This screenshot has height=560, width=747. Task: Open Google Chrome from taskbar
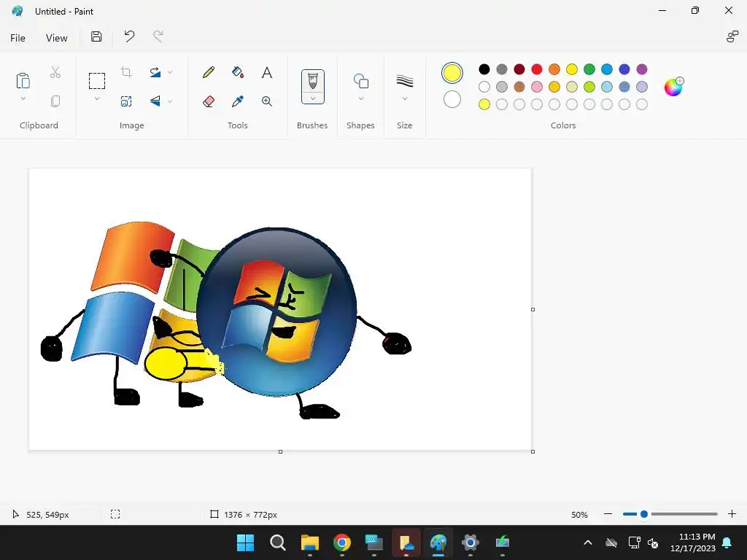(342, 542)
